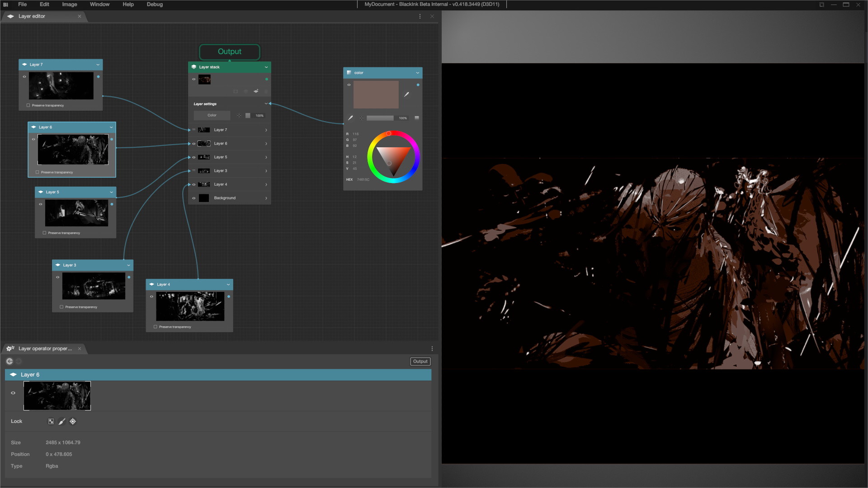
Task: Check Preserve transparency on the Layer 7 node
Action: coord(28,105)
